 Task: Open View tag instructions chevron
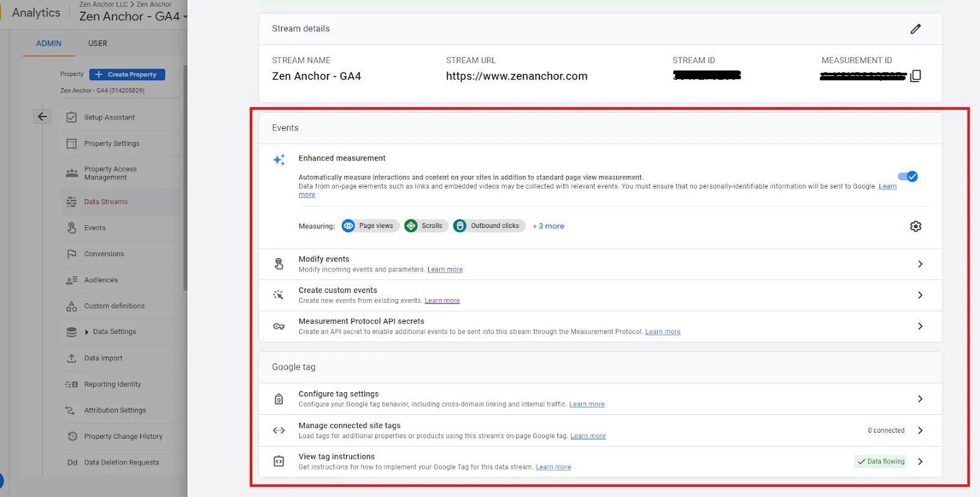[920, 461]
